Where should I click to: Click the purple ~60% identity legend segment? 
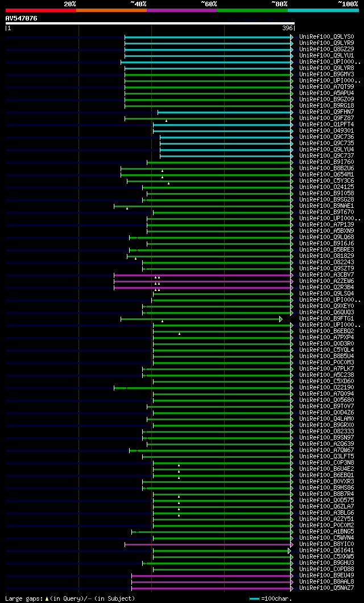click(x=182, y=10)
